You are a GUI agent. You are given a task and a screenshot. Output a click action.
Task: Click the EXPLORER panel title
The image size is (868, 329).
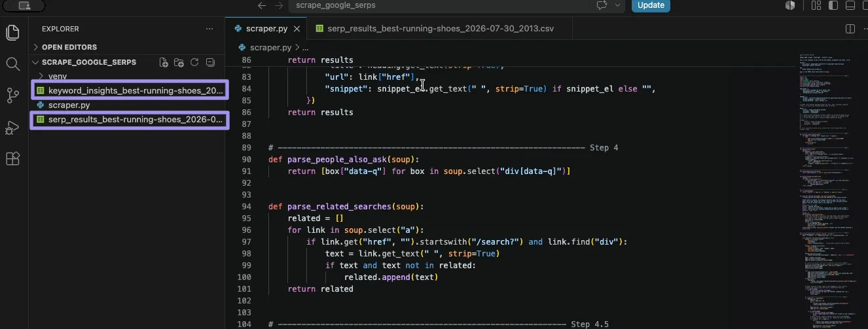pyautogui.click(x=60, y=29)
